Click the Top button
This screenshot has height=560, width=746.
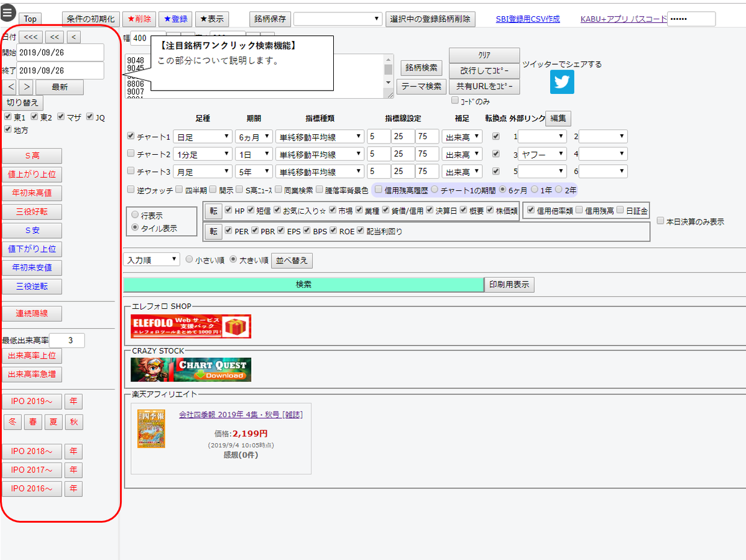point(30,19)
